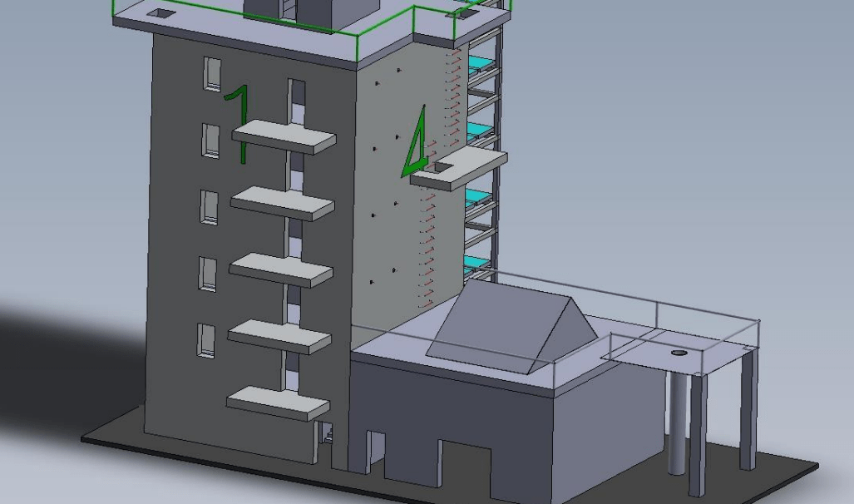Select the bottom-left small window on the tower
The width and height of the screenshot is (854, 504).
[x=205, y=341]
